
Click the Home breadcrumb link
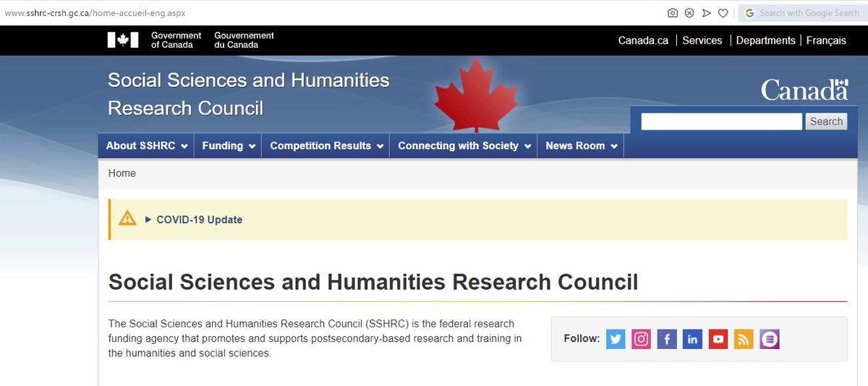122,173
